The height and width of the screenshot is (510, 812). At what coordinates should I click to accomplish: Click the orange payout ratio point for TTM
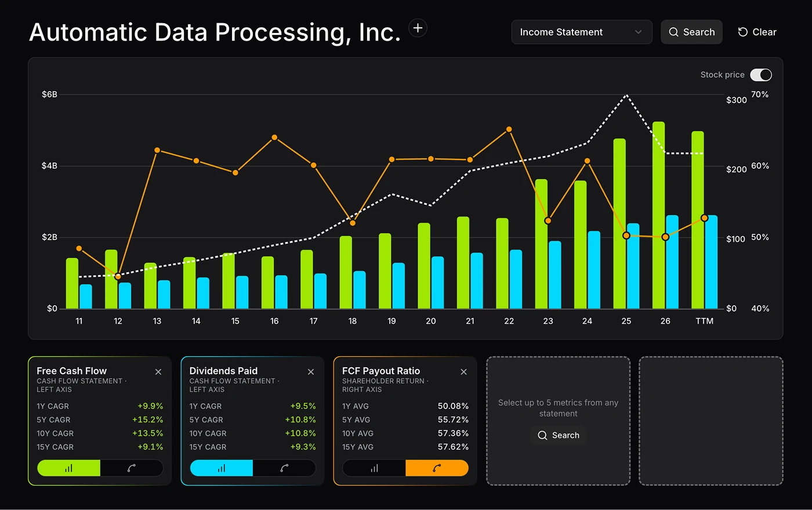(705, 218)
